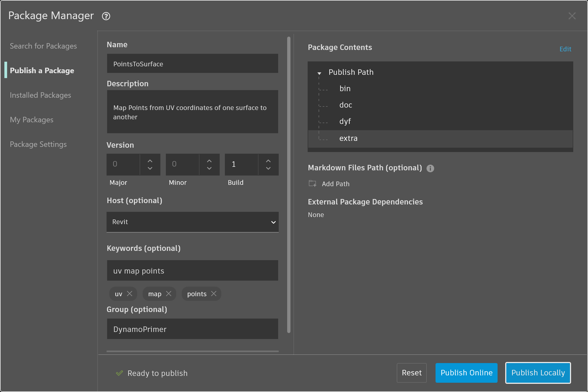
Task: Click the Publish Online button
Action: tap(466, 373)
